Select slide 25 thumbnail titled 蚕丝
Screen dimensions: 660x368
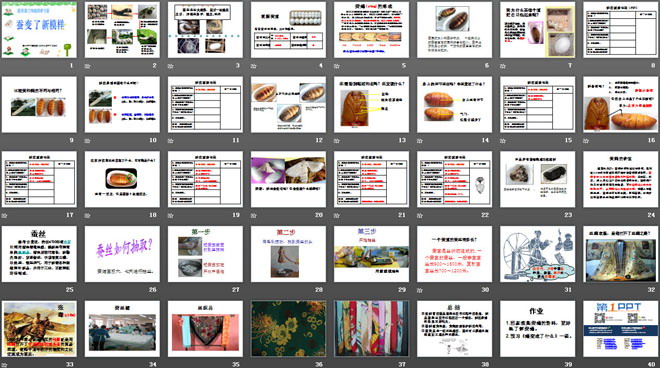(39, 254)
